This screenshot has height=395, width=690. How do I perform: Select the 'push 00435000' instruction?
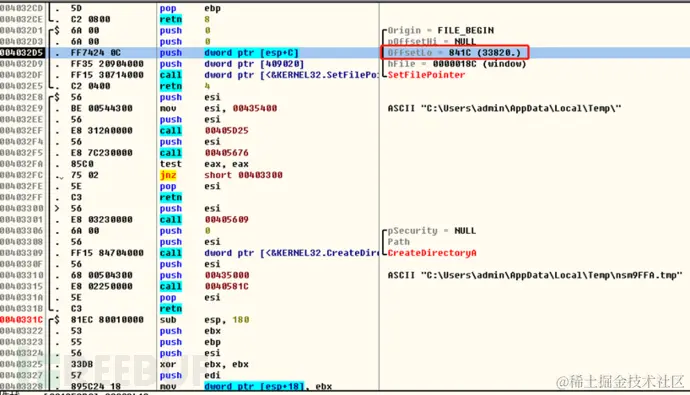204,275
